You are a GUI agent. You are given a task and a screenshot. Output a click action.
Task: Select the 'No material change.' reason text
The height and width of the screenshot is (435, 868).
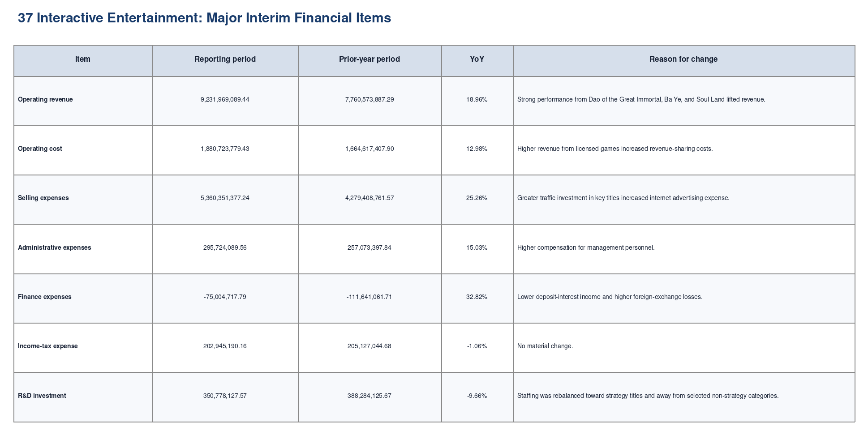click(x=545, y=346)
